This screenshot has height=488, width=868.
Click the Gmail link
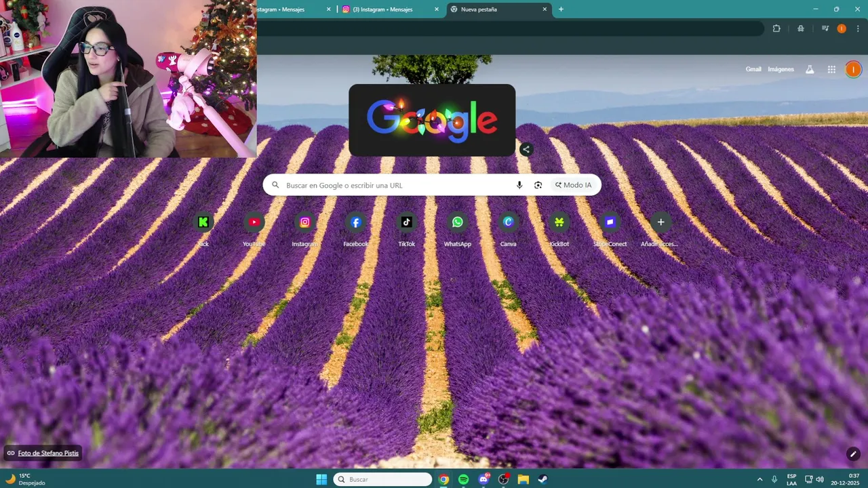(x=753, y=69)
